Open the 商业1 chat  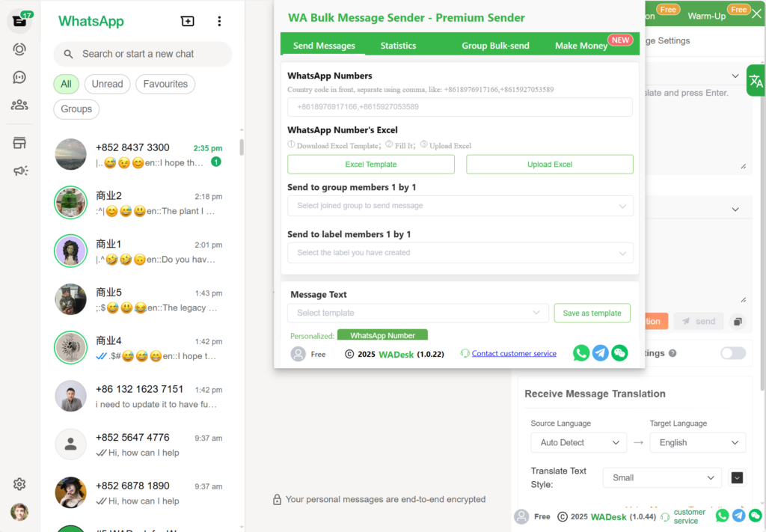(143, 251)
